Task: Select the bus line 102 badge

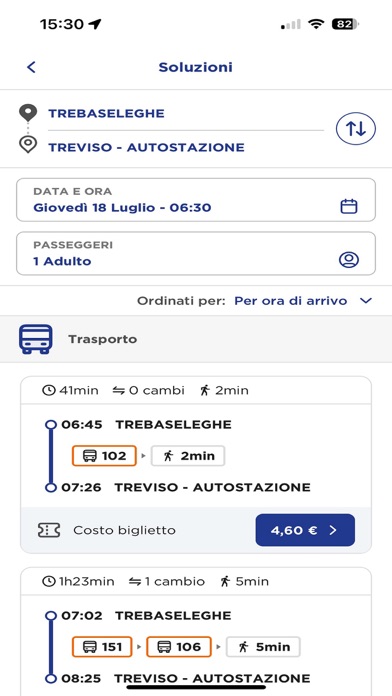Action: (104, 456)
